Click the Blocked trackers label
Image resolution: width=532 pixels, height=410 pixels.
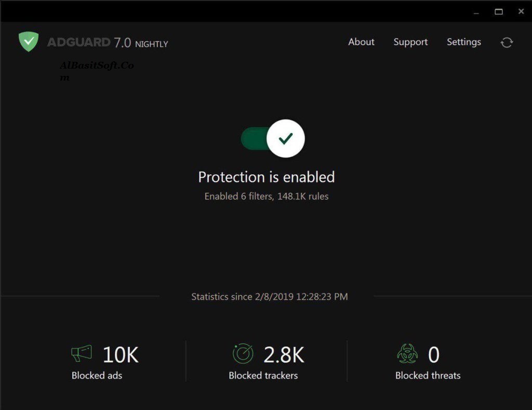(x=263, y=375)
